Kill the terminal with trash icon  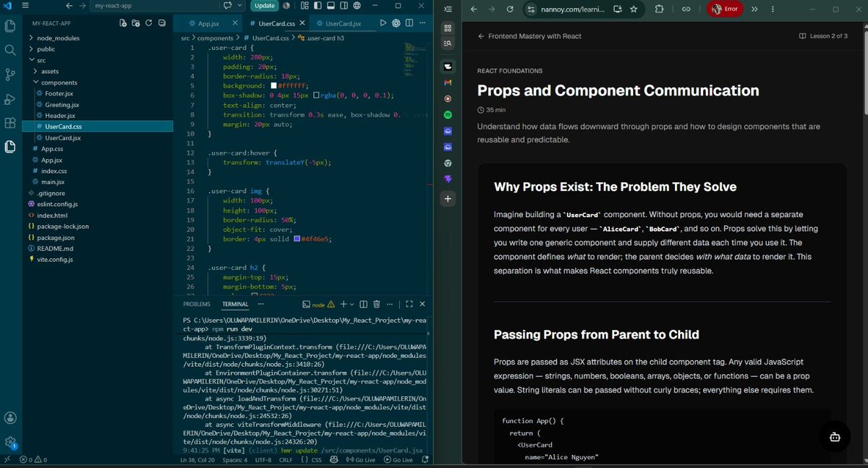(377, 305)
